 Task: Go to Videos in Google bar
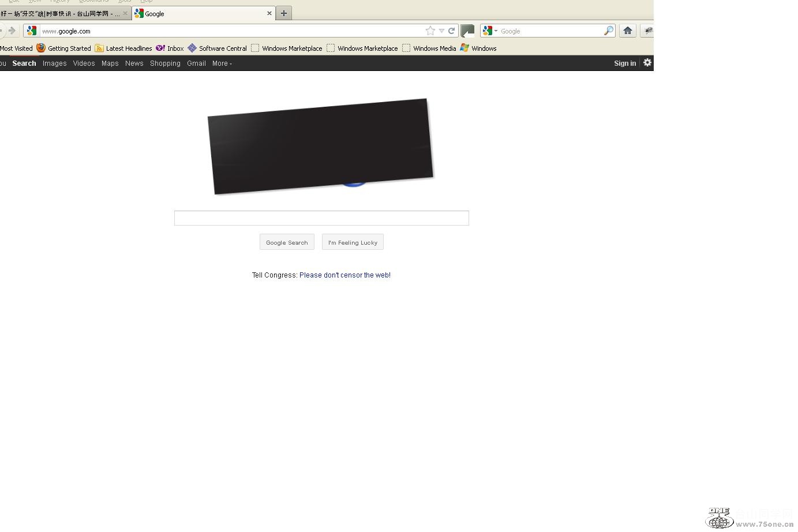(84, 63)
